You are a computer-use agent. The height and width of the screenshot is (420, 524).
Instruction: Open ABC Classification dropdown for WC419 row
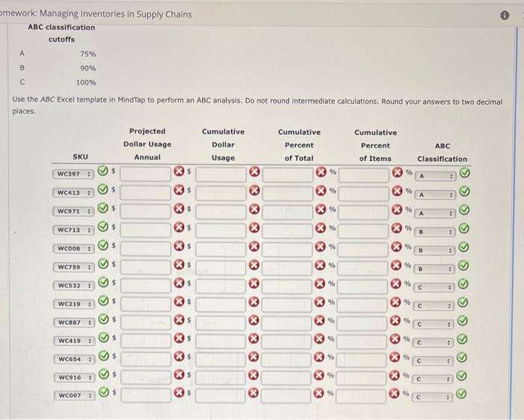click(433, 342)
